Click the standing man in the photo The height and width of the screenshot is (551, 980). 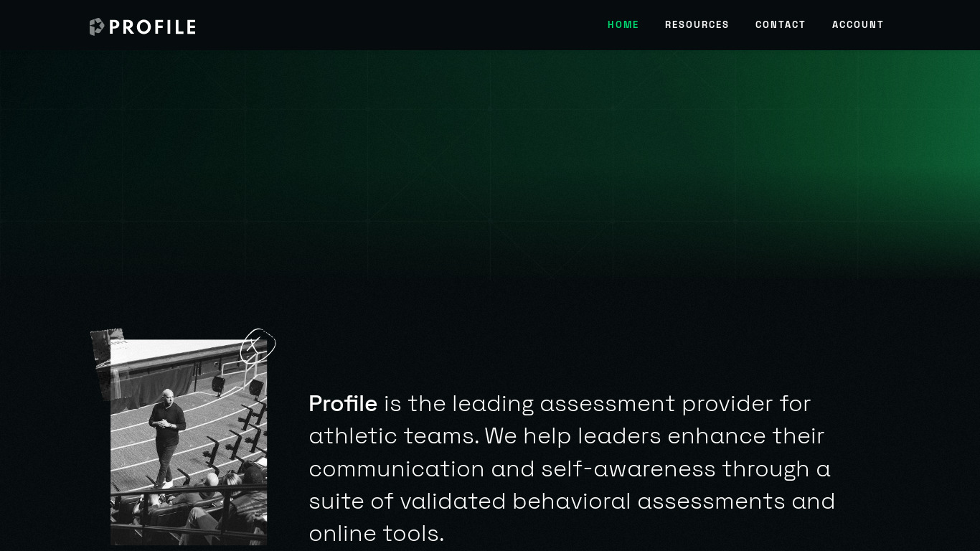point(166,438)
